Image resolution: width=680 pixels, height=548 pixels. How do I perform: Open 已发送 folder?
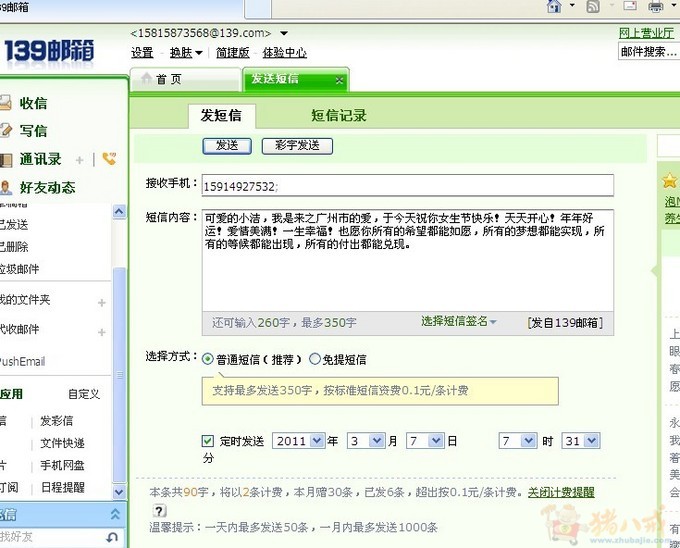coord(14,225)
